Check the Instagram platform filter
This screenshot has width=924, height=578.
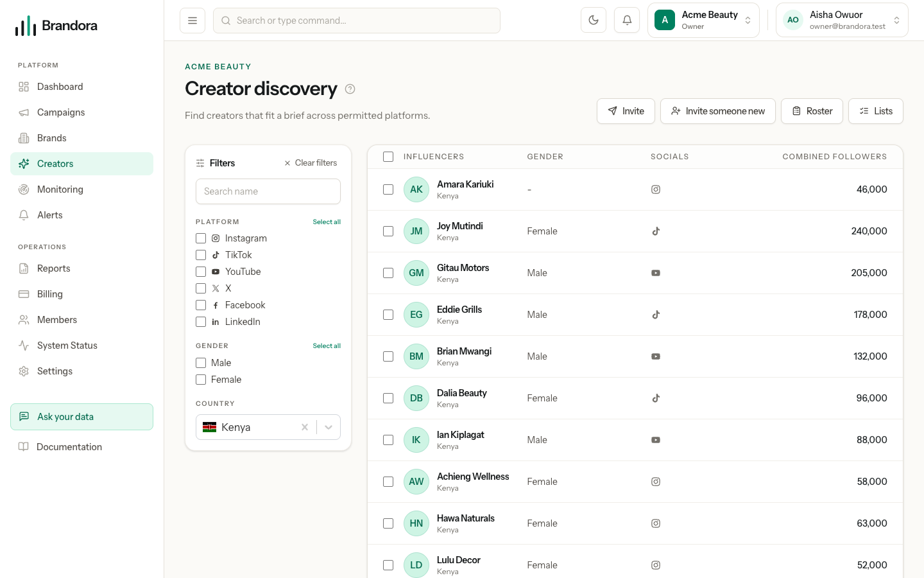[x=201, y=238]
